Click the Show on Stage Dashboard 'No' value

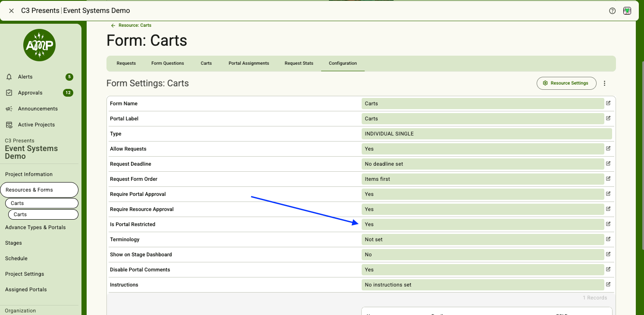[x=483, y=255]
